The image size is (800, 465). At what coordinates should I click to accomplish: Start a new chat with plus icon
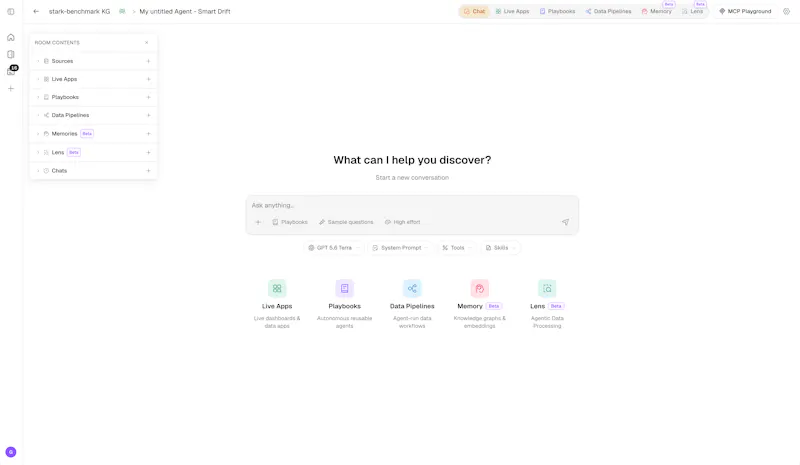148,171
